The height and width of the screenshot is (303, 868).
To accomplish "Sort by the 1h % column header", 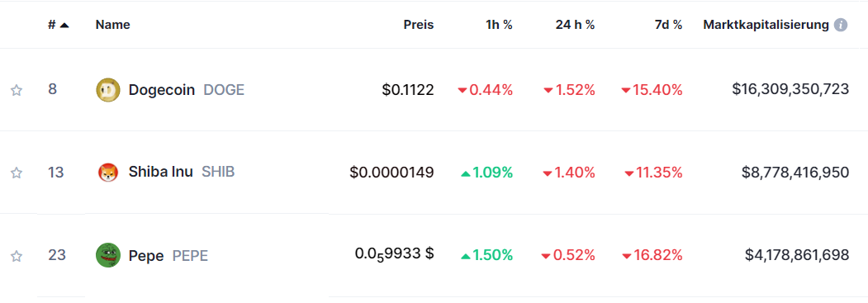I will click(x=500, y=25).
